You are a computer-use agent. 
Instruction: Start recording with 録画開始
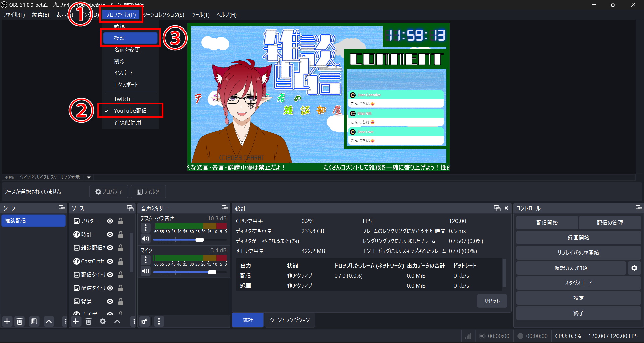click(578, 238)
